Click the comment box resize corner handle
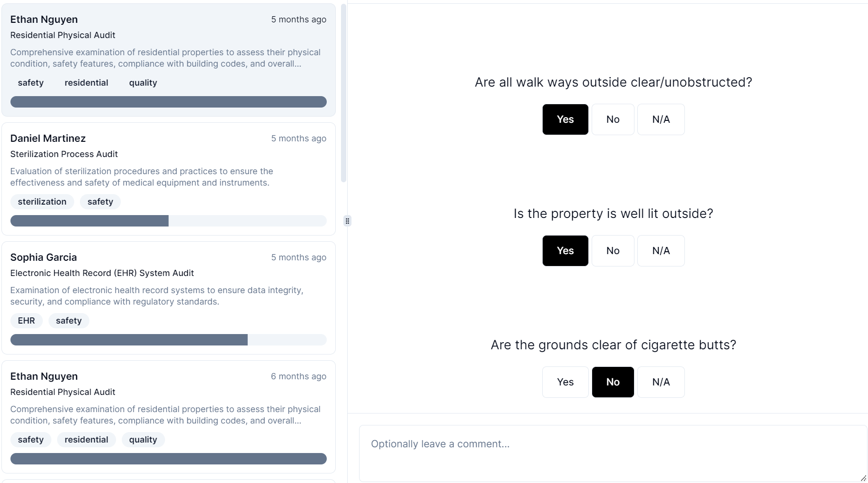The height and width of the screenshot is (483, 868). coord(863,478)
